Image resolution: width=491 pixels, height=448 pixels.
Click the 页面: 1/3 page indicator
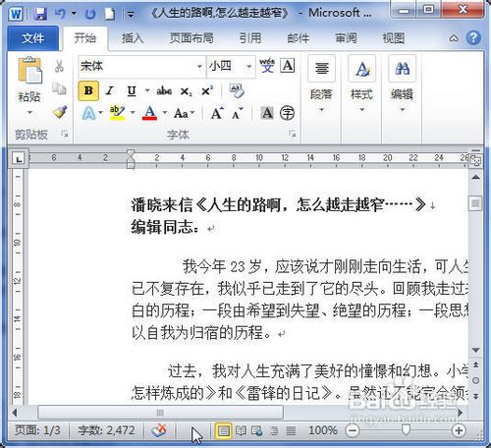(x=37, y=430)
